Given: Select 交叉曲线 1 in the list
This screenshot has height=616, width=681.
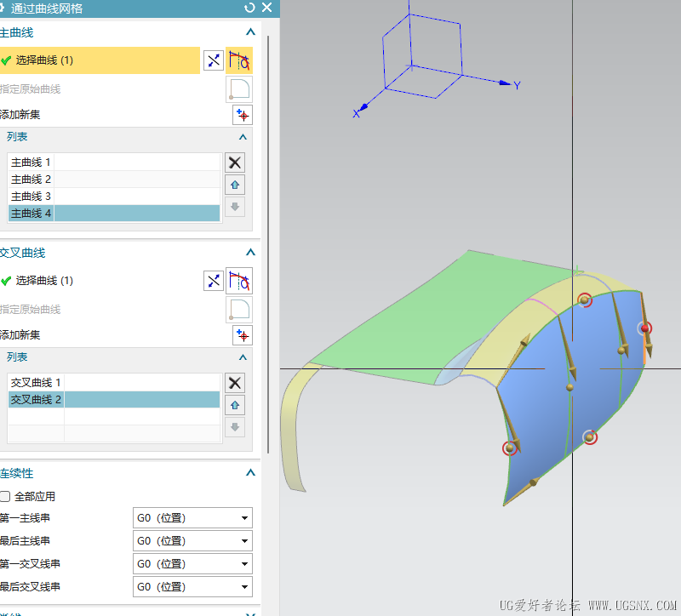Looking at the screenshot, I should click(x=36, y=383).
